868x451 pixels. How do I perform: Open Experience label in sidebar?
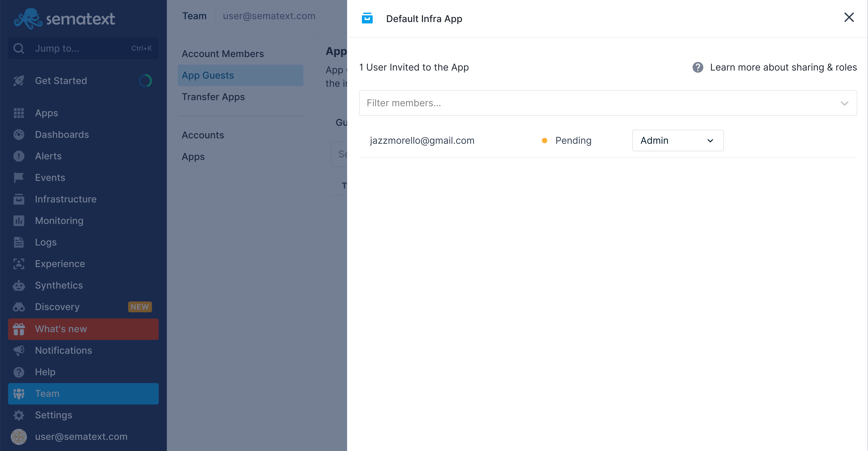[60, 264]
